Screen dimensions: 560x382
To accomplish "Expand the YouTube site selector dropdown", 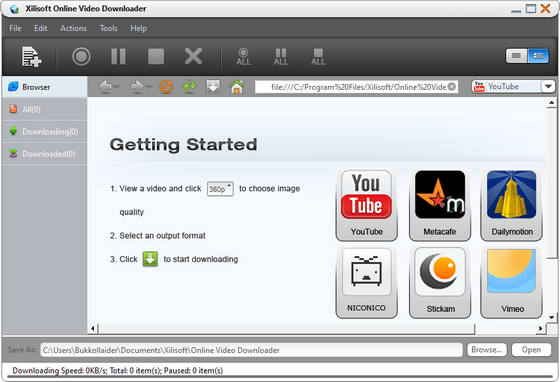I will (x=548, y=86).
